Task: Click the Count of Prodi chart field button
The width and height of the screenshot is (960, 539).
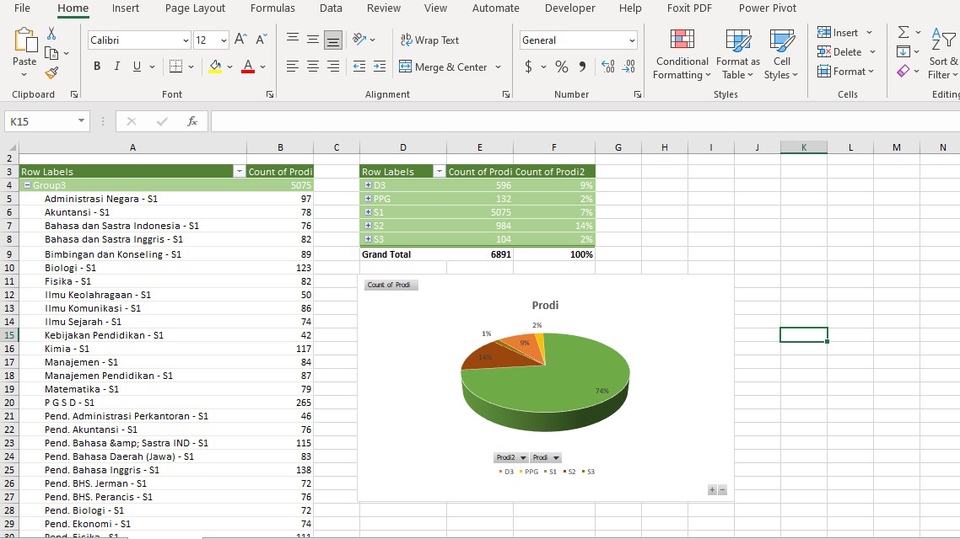Action: 391,285
